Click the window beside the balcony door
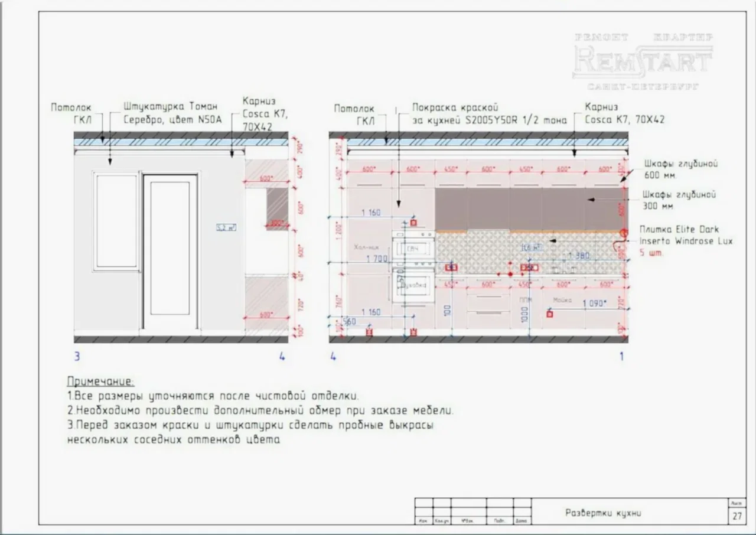The height and width of the screenshot is (535, 756). point(116,221)
